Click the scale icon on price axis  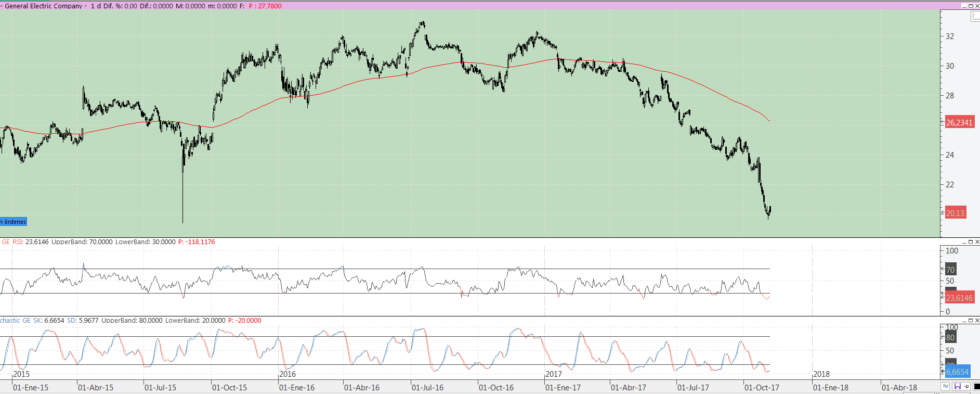click(x=975, y=17)
